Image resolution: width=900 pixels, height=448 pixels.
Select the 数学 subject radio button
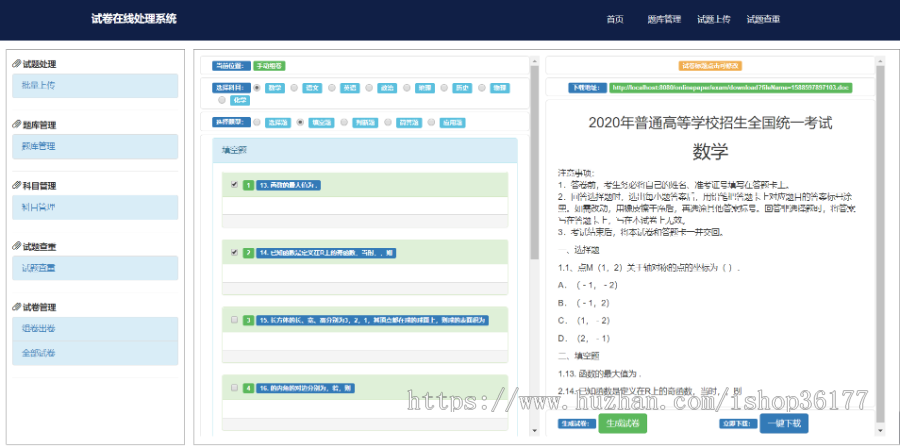257,88
